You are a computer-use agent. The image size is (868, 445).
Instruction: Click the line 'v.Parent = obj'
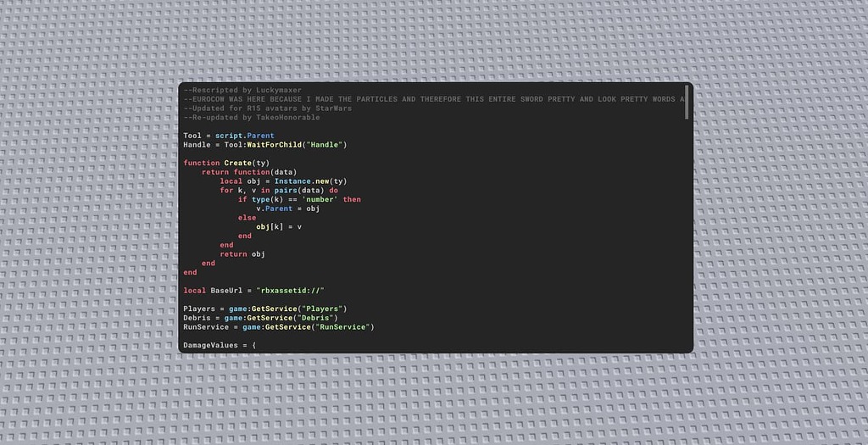coord(288,209)
